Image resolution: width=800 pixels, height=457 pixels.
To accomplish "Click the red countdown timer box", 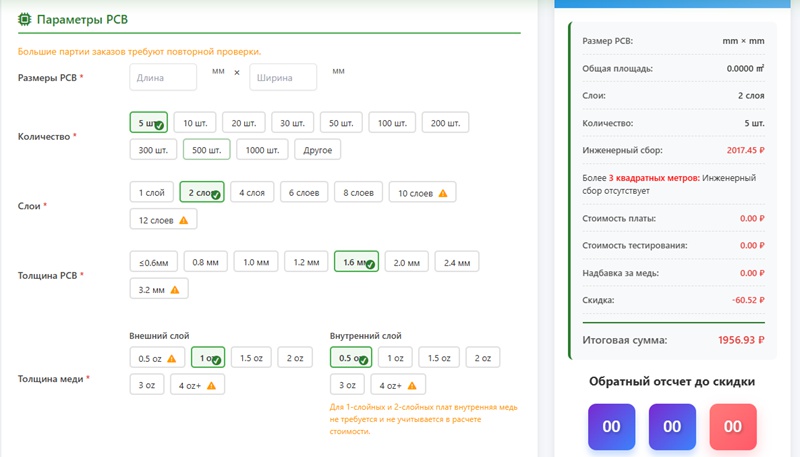I will click(x=733, y=426).
